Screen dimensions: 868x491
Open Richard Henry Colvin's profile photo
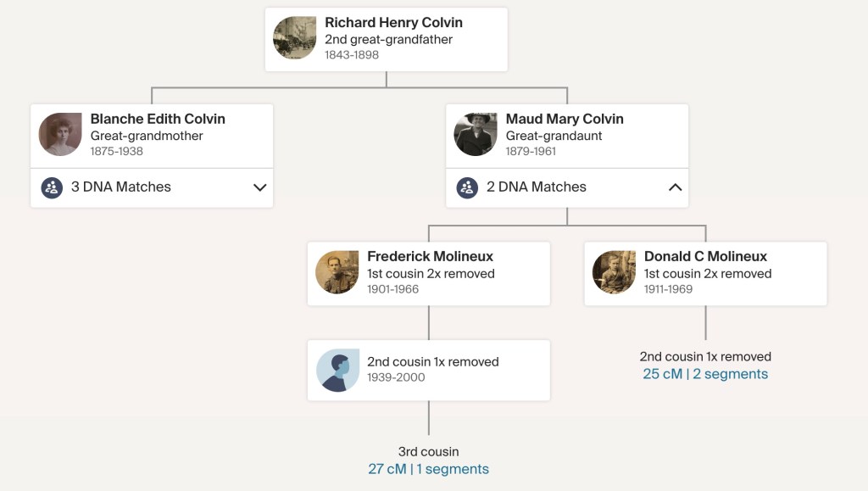tap(294, 38)
